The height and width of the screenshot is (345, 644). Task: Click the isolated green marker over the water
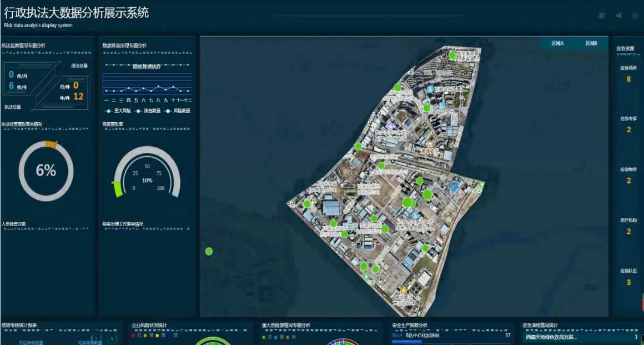pyautogui.click(x=209, y=251)
